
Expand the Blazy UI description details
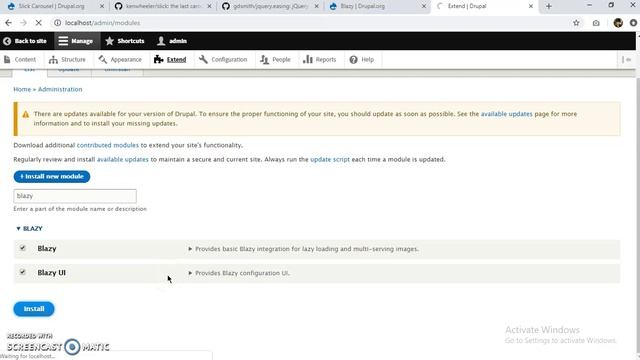(x=239, y=273)
